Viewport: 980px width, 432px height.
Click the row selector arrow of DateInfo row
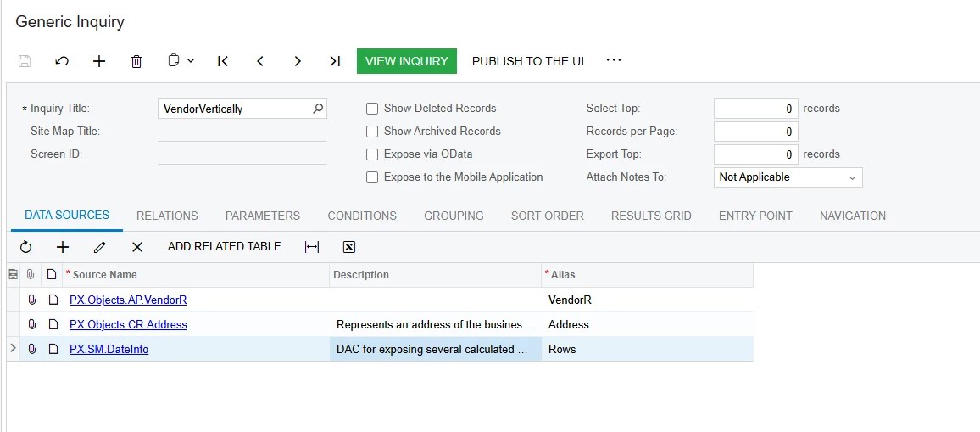[x=13, y=348]
